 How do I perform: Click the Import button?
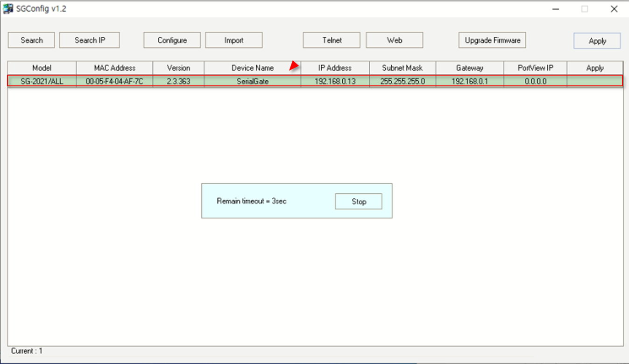233,40
